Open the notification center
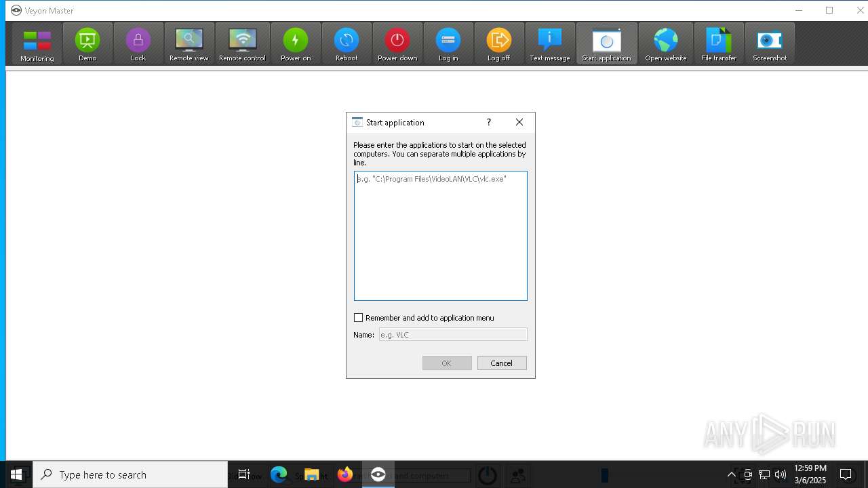The height and width of the screenshot is (488, 868). tap(846, 474)
